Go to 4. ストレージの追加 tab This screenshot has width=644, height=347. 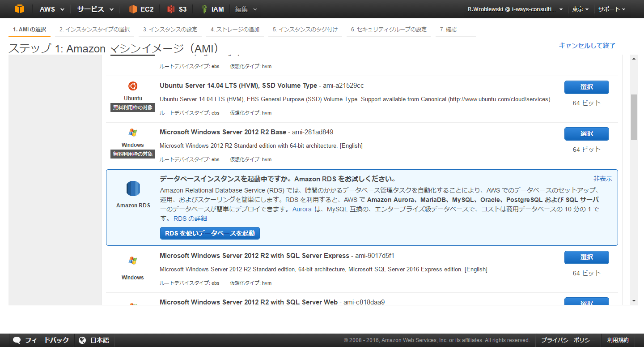click(x=235, y=30)
